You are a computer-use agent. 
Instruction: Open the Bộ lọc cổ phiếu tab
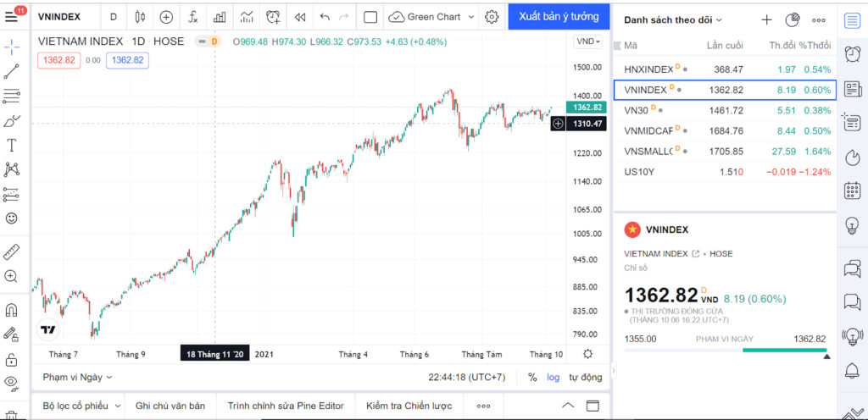[x=81, y=406]
